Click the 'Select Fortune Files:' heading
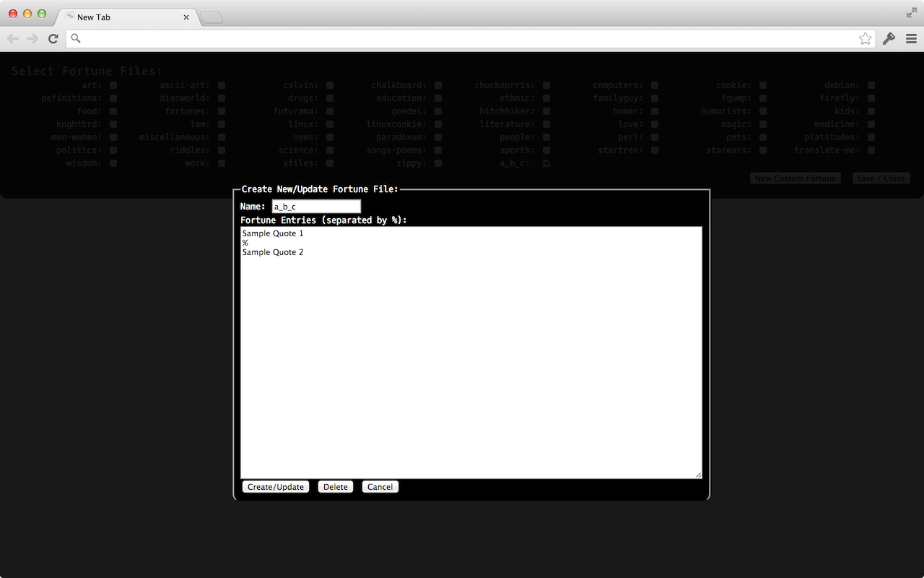This screenshot has width=924, height=578. [x=87, y=71]
